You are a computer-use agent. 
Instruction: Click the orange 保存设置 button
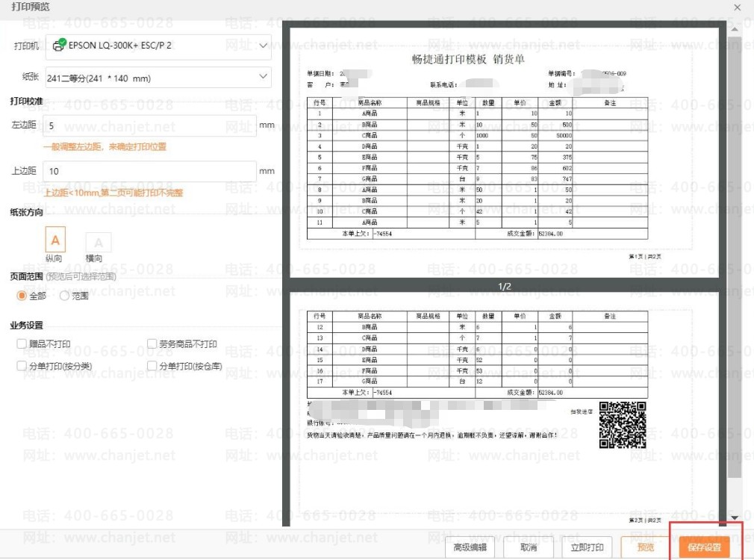(705, 547)
